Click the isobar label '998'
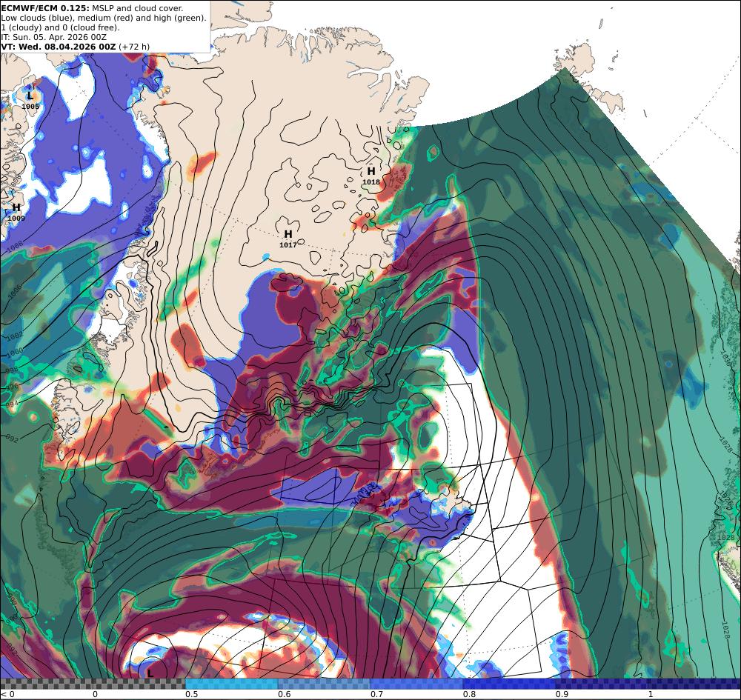This screenshot has height=700, width=741. click(13, 370)
